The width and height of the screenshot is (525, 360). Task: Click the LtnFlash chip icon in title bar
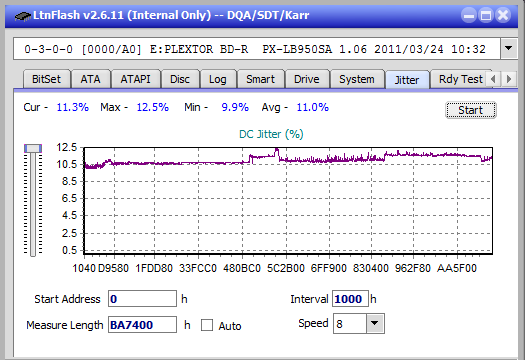pyautogui.click(x=23, y=15)
